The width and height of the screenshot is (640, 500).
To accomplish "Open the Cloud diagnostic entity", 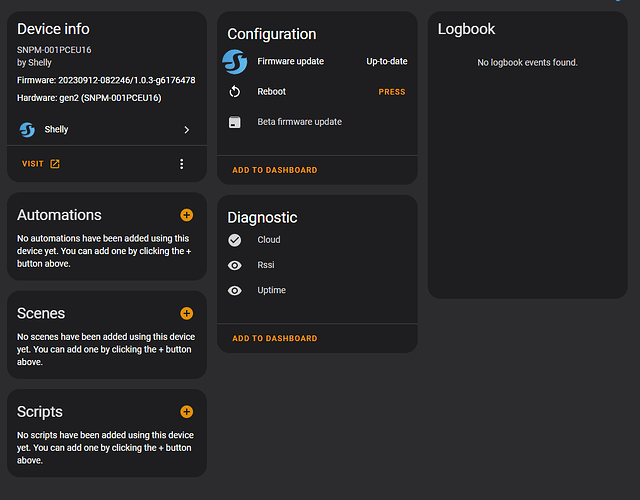I will tap(269, 240).
